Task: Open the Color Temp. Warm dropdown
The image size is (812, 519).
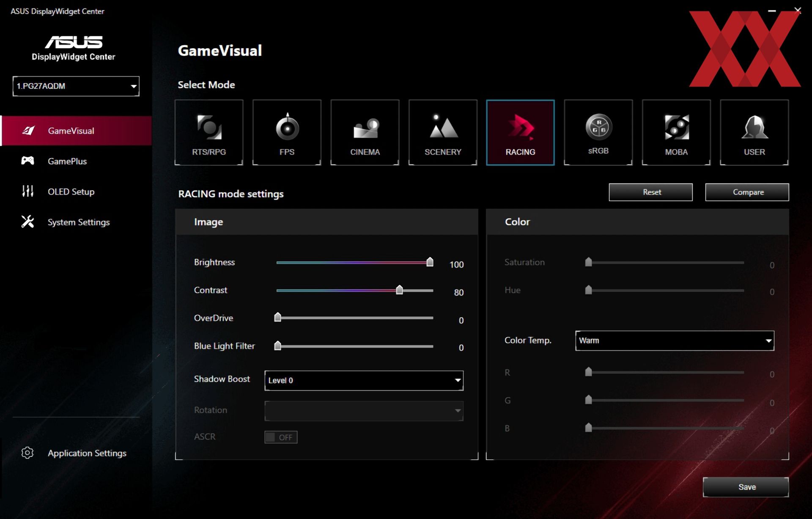Action: click(675, 341)
